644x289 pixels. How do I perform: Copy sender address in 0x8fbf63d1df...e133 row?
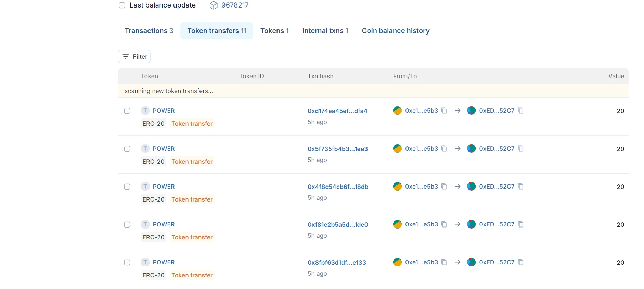[444, 262]
